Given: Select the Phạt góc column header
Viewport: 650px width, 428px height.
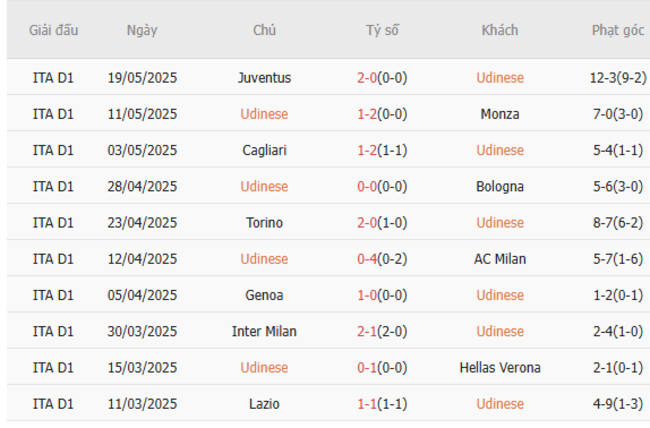Looking at the screenshot, I should click(618, 30).
